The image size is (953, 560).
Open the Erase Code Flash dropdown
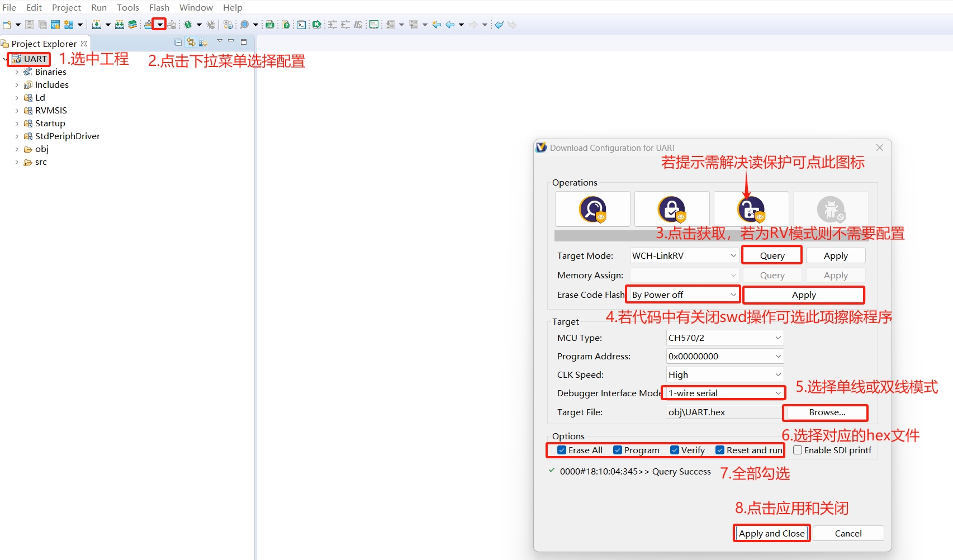[x=684, y=295]
